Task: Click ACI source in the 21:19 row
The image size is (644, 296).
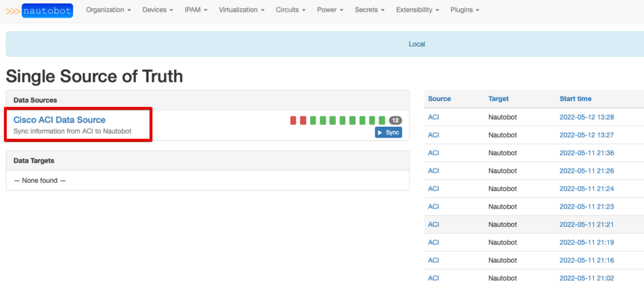Action: [433, 242]
